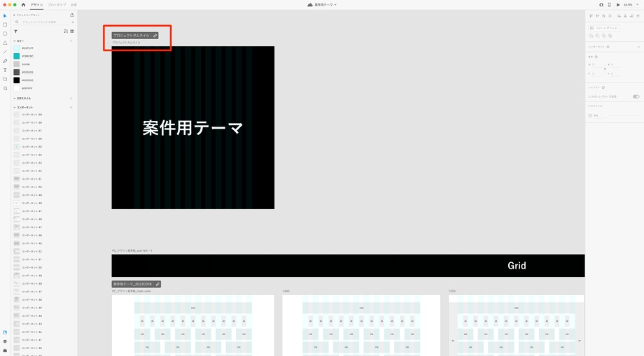Image resolution: width=644 pixels, height=356 pixels.
Task: Click publish library share icon
Action: 72,15
